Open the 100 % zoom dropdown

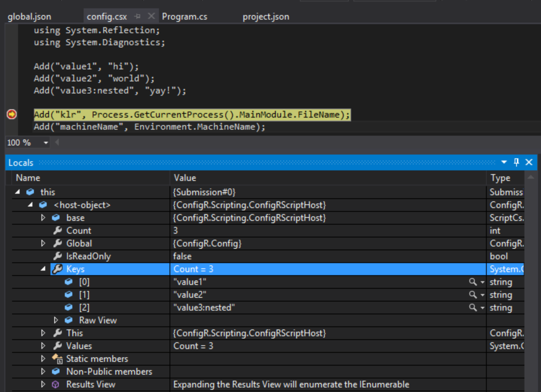(46, 142)
